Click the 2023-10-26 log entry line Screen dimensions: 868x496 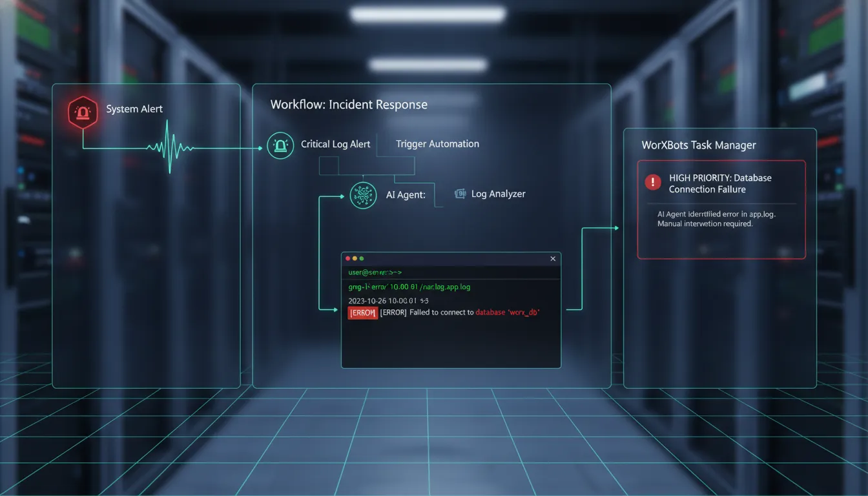[x=386, y=300]
